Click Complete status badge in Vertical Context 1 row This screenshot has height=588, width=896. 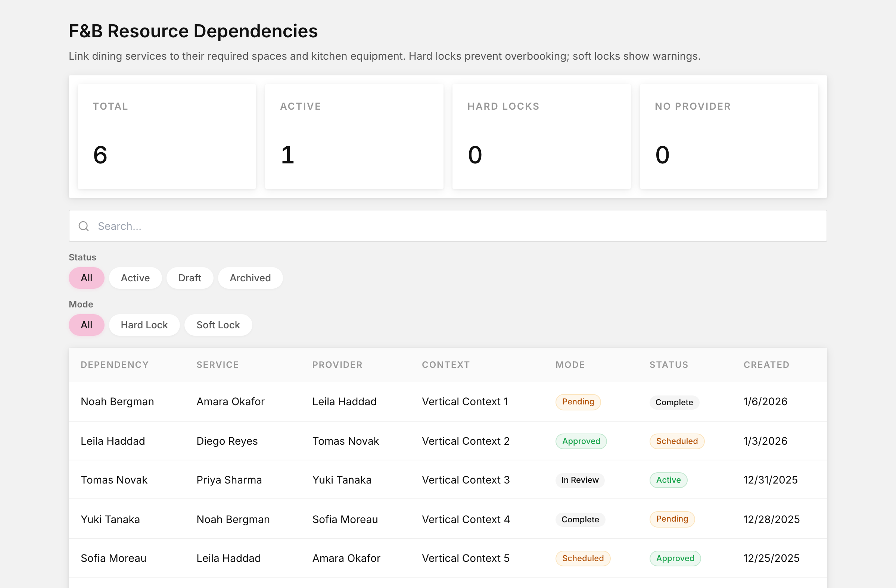point(674,402)
